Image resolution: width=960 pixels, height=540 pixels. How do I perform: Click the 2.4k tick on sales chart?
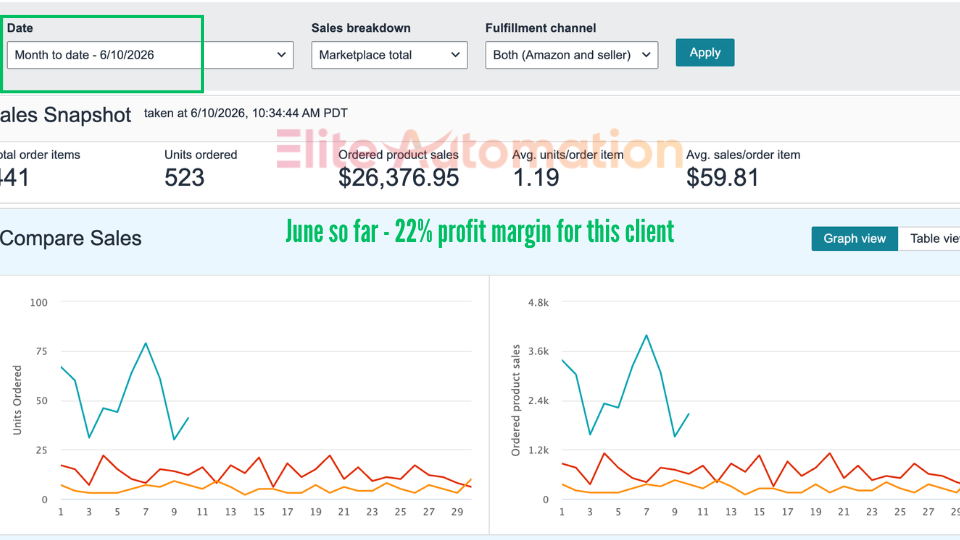[538, 401]
